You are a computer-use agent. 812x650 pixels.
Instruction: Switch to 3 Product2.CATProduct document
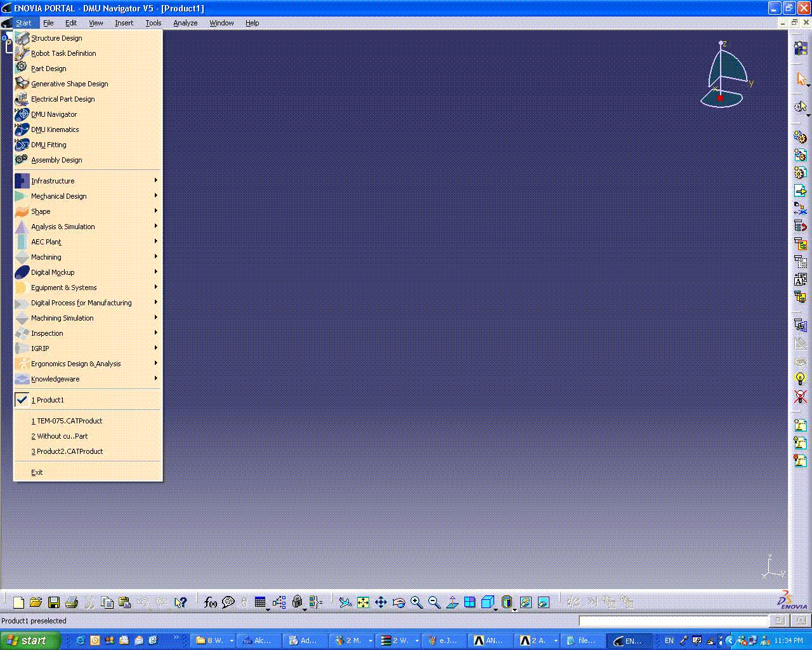click(88, 451)
